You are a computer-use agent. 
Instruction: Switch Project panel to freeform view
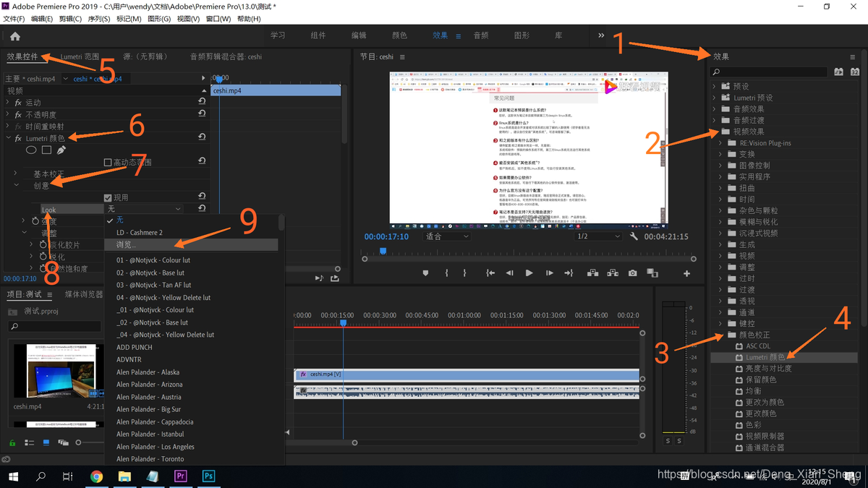pos(63,442)
